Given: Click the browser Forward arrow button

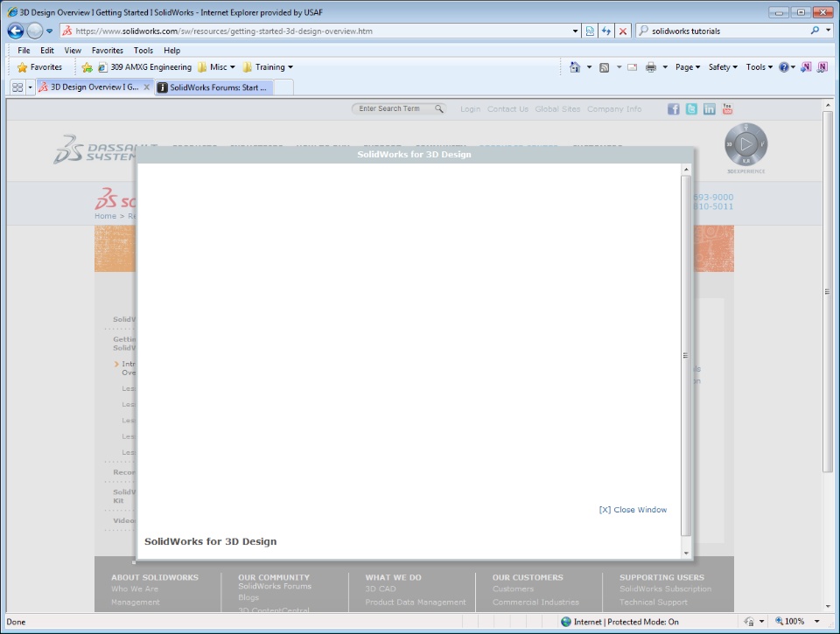Looking at the screenshot, I should pyautogui.click(x=35, y=31).
